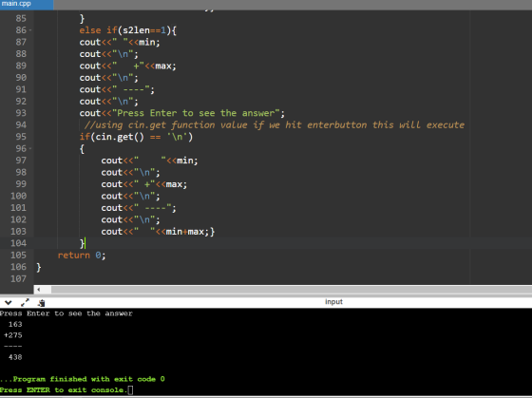Place cursor after closing brace on line 104
This screenshot has height=398, width=532.
click(x=85, y=243)
